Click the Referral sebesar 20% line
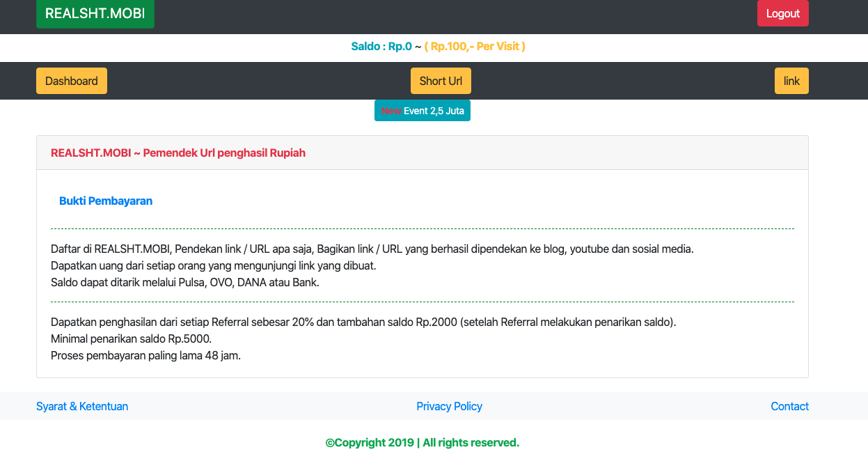Image resolution: width=868 pixels, height=459 pixels. (363, 322)
